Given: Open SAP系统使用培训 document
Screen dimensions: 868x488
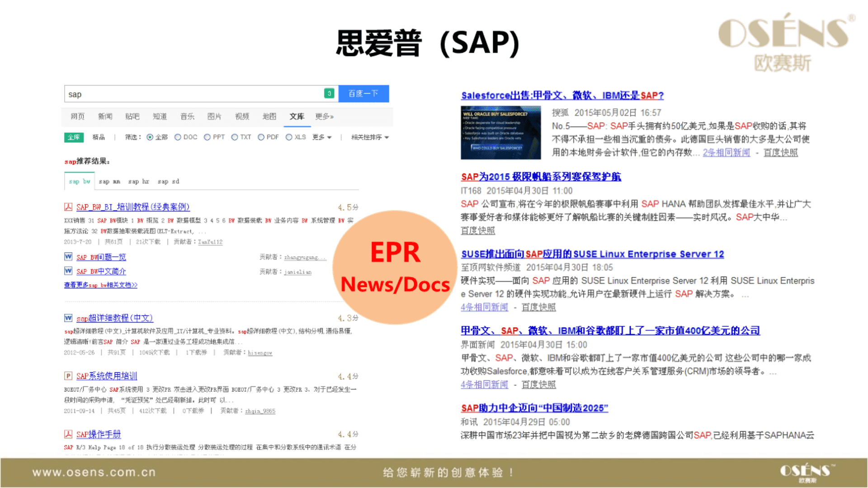Looking at the screenshot, I should pos(107,376).
